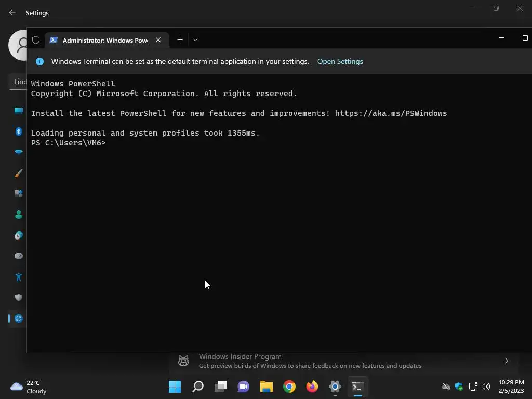The width and height of the screenshot is (532, 399).
Task: Close the Administrator: Windows PowerShell tab
Action: (158, 40)
